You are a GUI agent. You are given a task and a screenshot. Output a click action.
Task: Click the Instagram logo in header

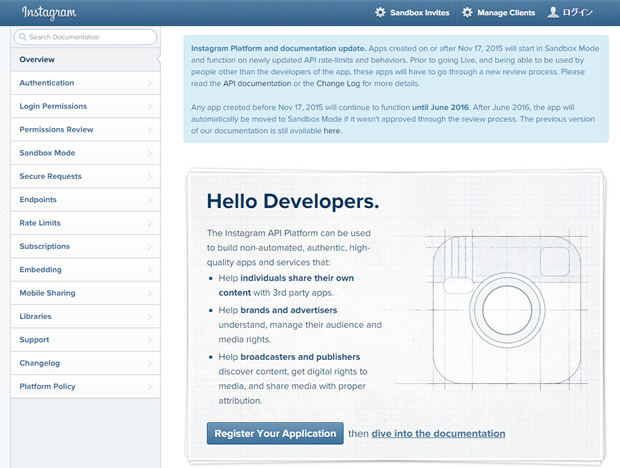[49, 13]
